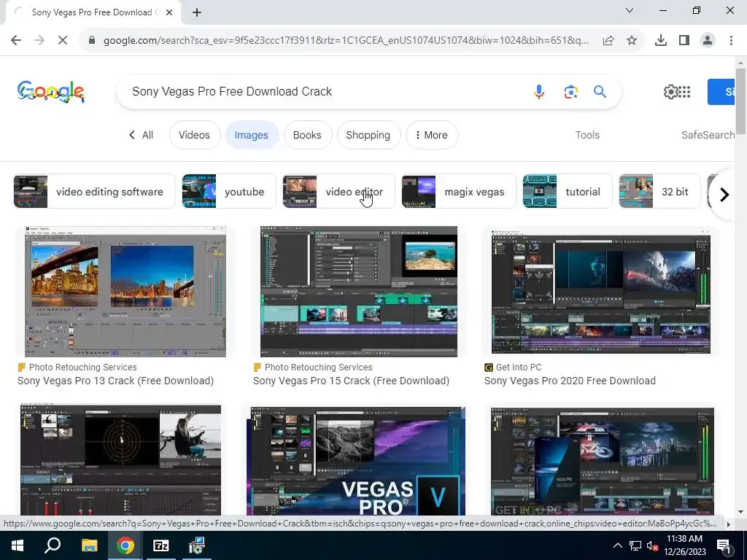Click the blue Sign in button
747x560 pixels.
721,91
